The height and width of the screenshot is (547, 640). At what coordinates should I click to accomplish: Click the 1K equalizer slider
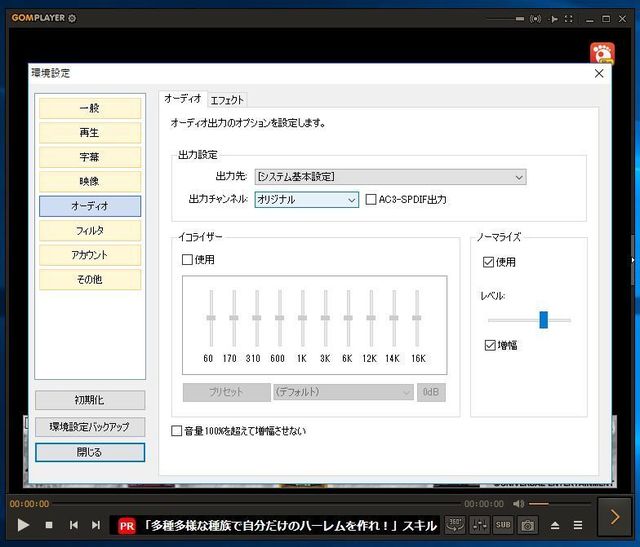click(302, 318)
